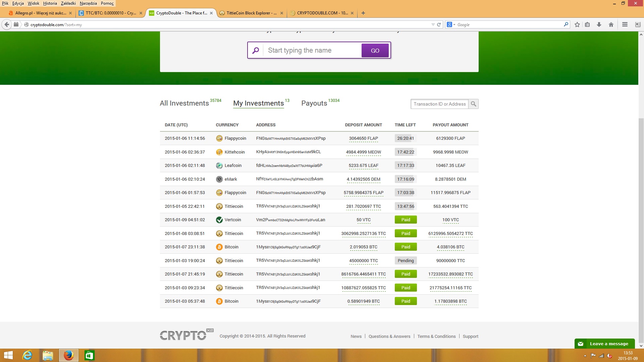
Task: Click the purple GO button
Action: [x=375, y=50]
